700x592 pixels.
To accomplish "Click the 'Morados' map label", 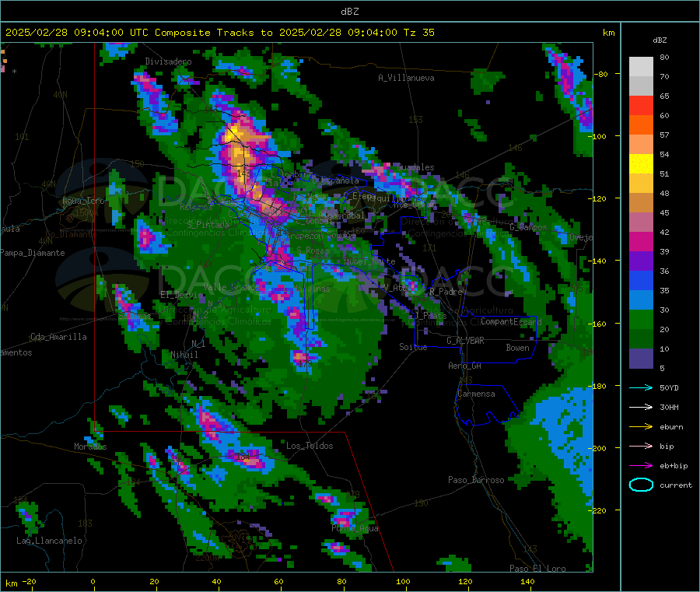I will click(90, 447).
